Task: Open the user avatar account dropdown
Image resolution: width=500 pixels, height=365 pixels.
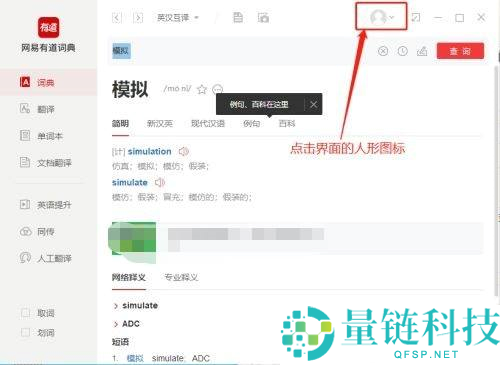Action: [382, 17]
